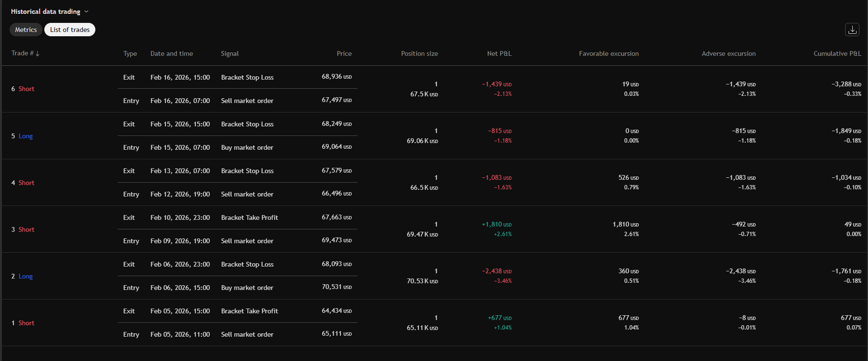Click the Date and time column header
The width and height of the screenshot is (868, 361).
click(172, 53)
